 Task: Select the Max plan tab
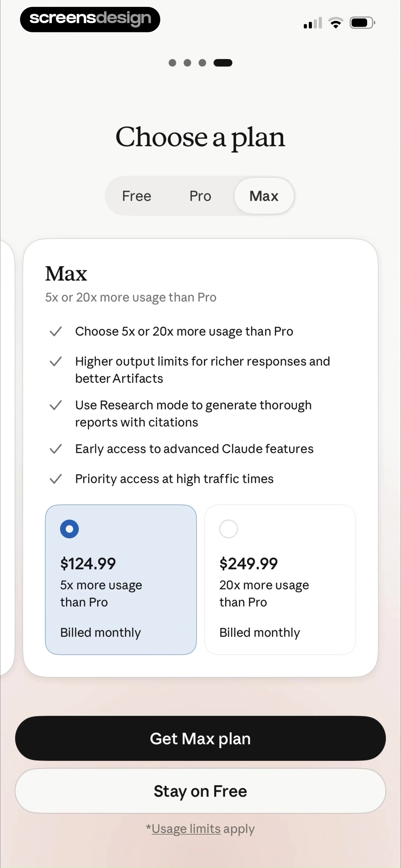[264, 196]
